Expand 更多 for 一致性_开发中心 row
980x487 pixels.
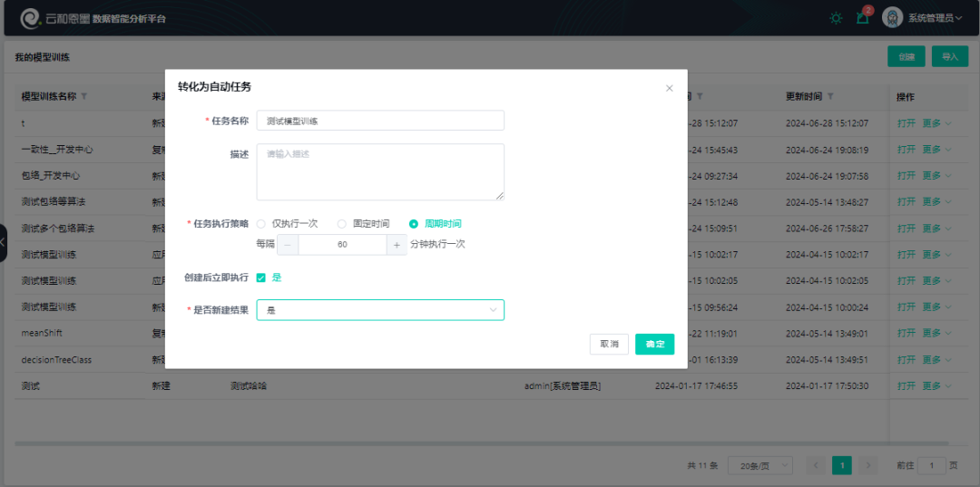point(936,150)
